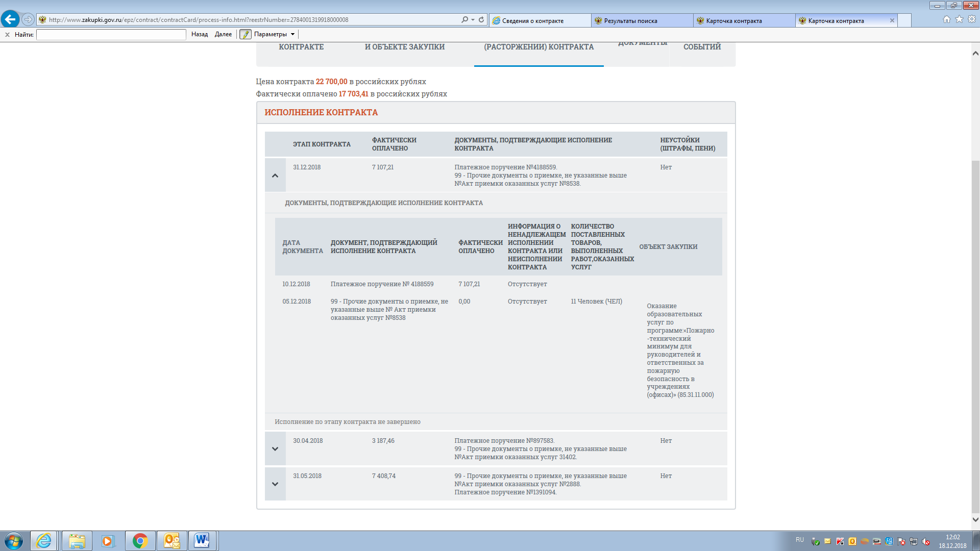Open the Параметры dropdown in find bar

(274, 34)
